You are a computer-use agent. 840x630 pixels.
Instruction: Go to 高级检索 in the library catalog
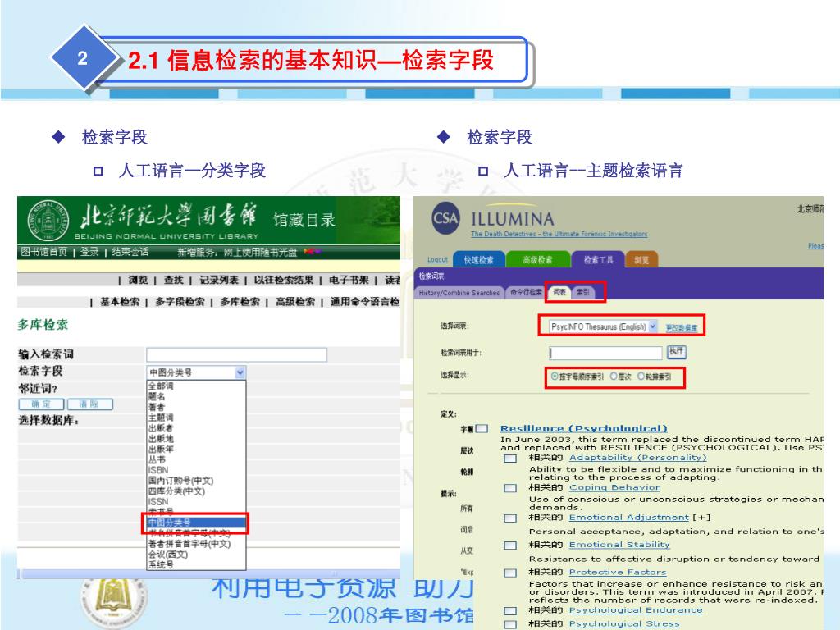coord(295,302)
